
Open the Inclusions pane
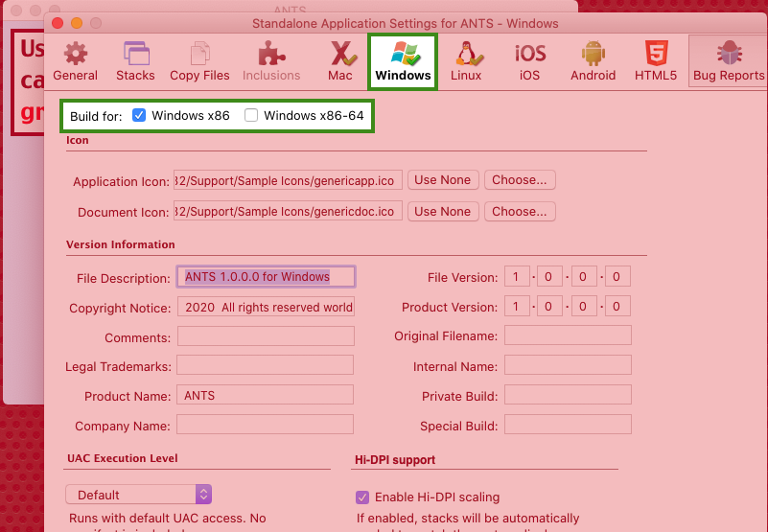271,61
